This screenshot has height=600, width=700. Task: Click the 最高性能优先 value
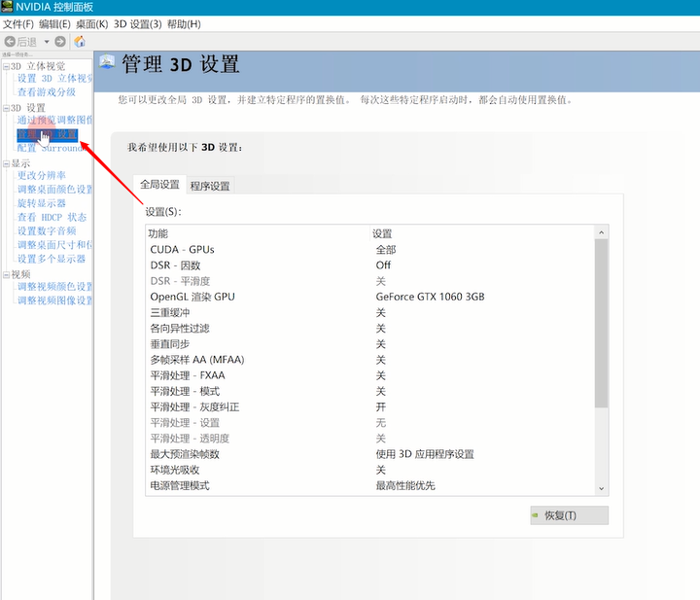pyautogui.click(x=405, y=485)
